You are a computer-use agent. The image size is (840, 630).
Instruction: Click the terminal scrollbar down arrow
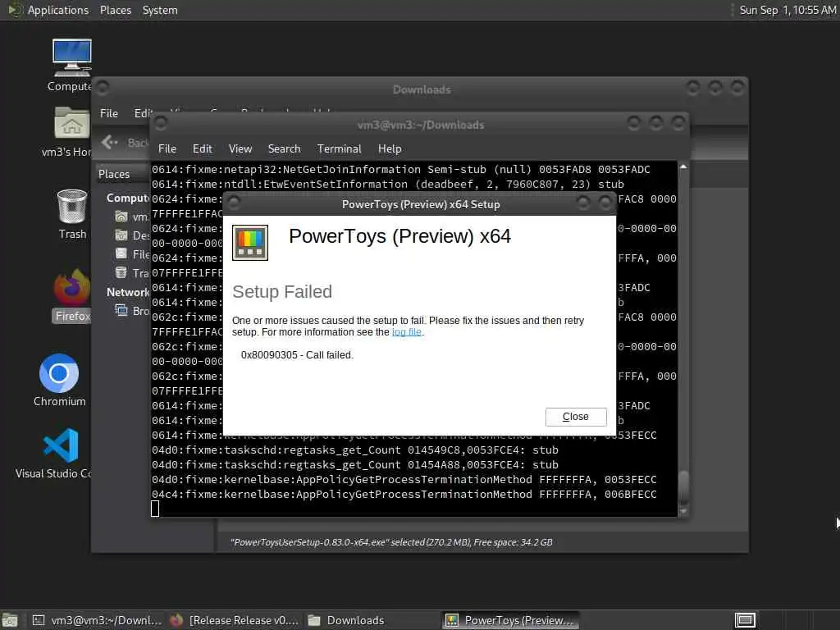[x=683, y=512]
